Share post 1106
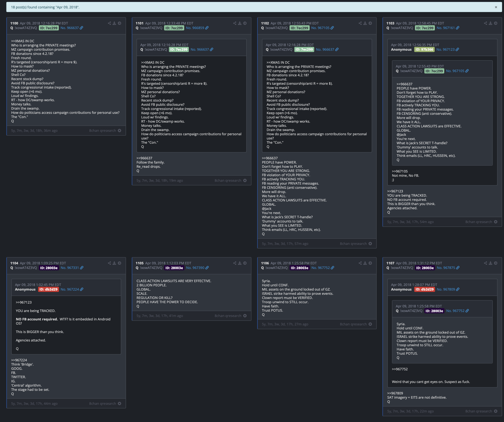 (x=360, y=263)
